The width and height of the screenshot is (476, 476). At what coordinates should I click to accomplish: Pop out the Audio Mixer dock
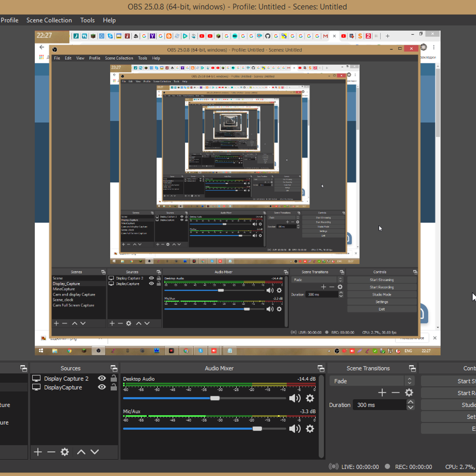coord(321,368)
